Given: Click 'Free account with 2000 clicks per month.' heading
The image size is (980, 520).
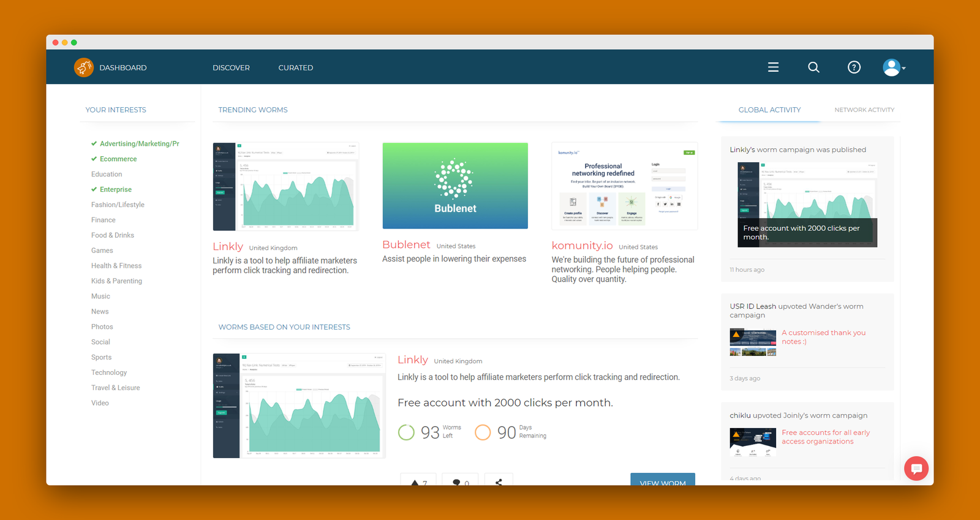Looking at the screenshot, I should pos(505,403).
